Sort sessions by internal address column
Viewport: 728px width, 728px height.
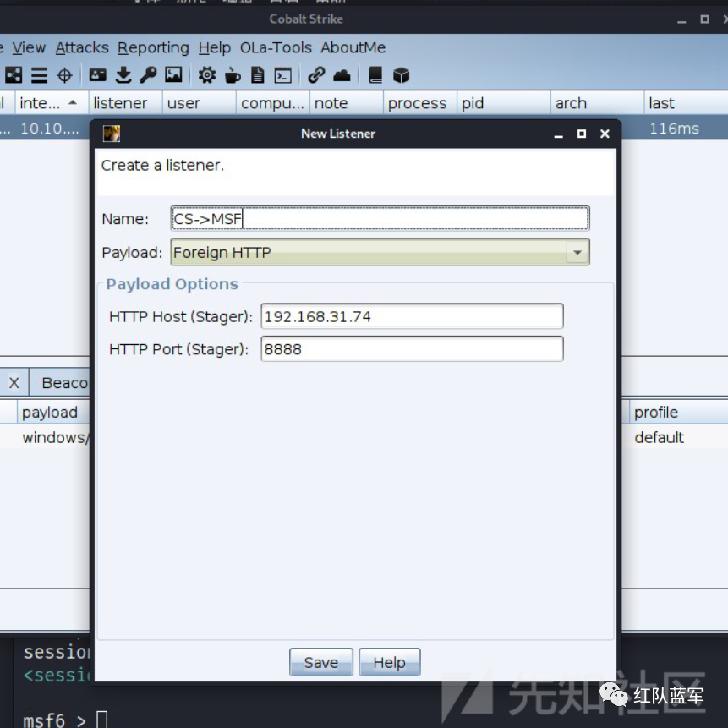tap(52, 102)
